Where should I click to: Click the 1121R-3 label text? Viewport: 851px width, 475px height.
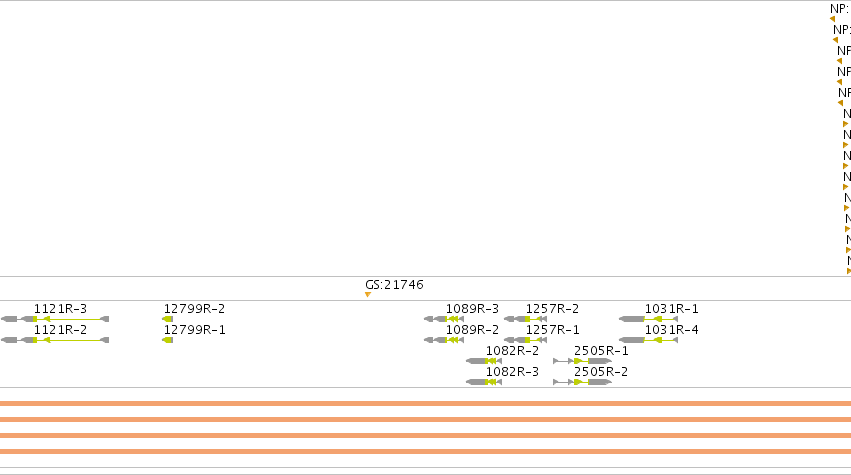pyautogui.click(x=60, y=309)
